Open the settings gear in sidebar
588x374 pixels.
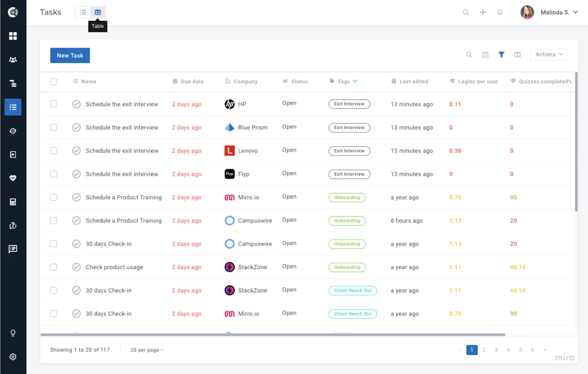[x=13, y=357]
